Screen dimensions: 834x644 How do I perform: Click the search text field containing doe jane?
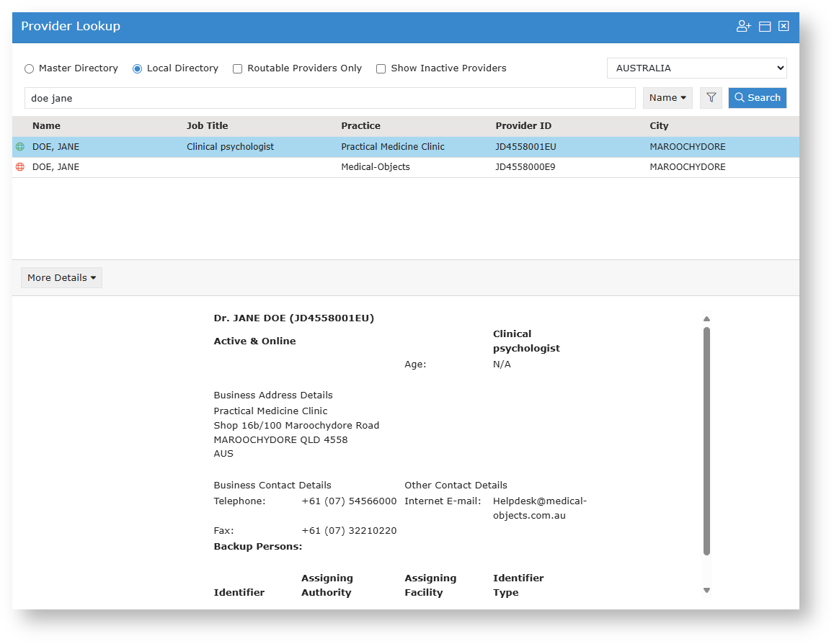[x=329, y=98]
